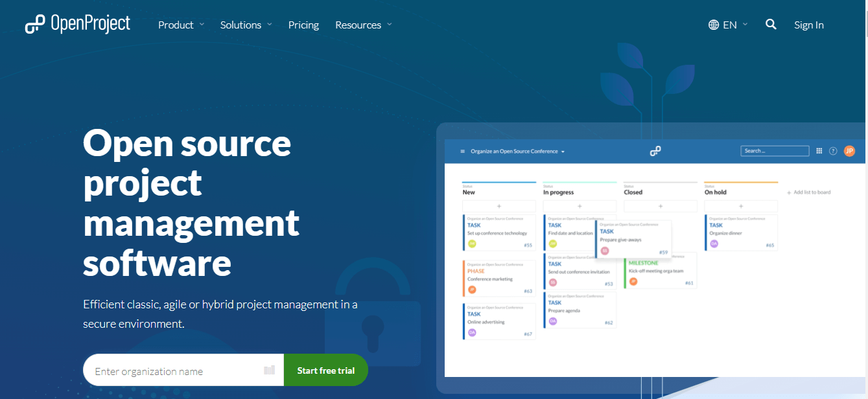This screenshot has height=399, width=868.
Task: Open the Prepare give-aways task title
Action: click(x=621, y=240)
